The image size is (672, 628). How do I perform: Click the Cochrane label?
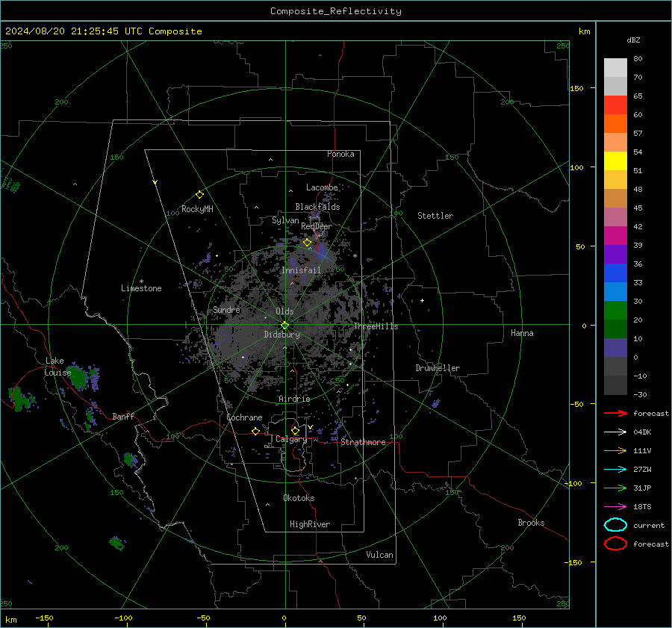coord(244,417)
